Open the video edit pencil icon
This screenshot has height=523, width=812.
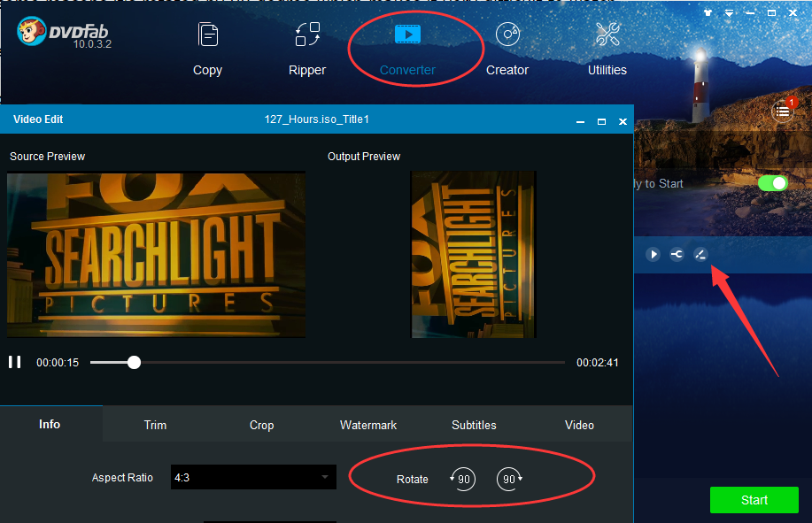point(700,255)
